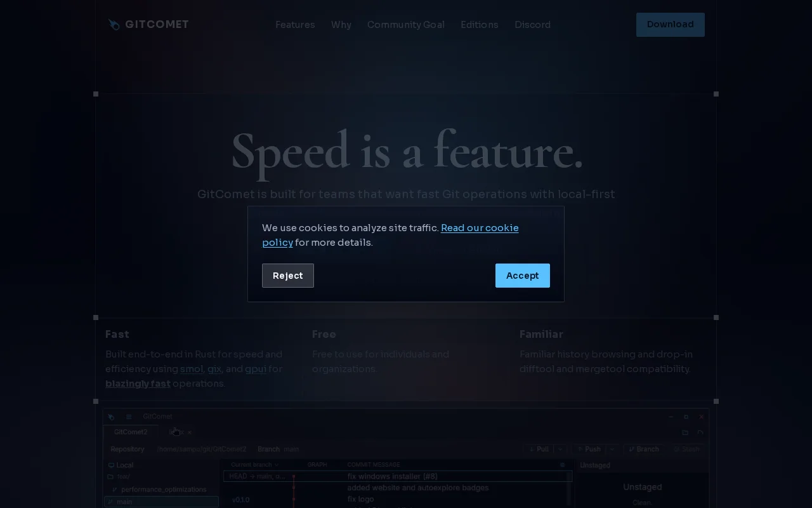Select the GitComet2 repository tab

[x=131, y=432]
